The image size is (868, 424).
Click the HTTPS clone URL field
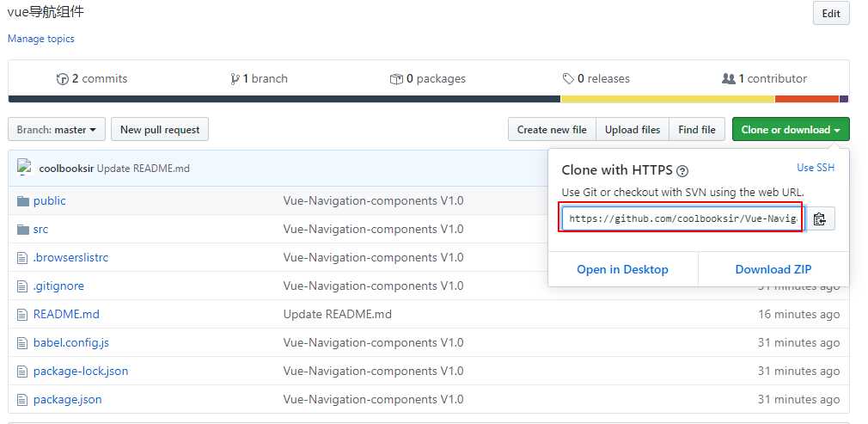pos(682,219)
